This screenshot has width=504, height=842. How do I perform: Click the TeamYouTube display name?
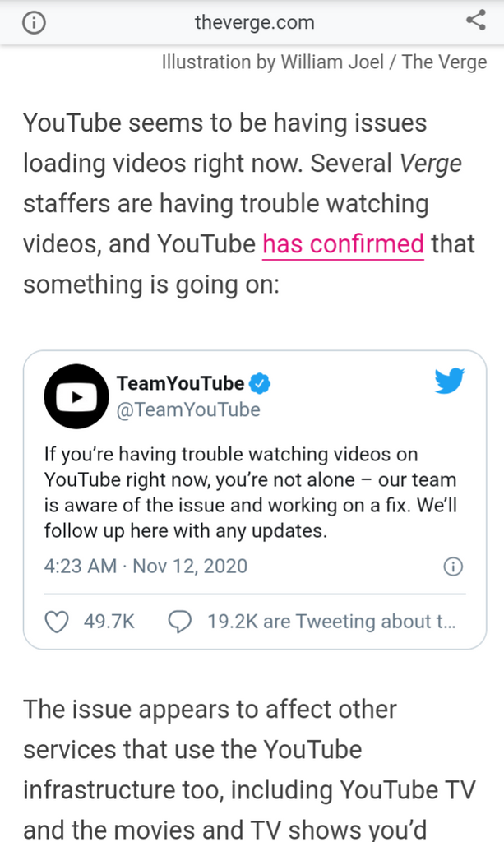click(180, 383)
